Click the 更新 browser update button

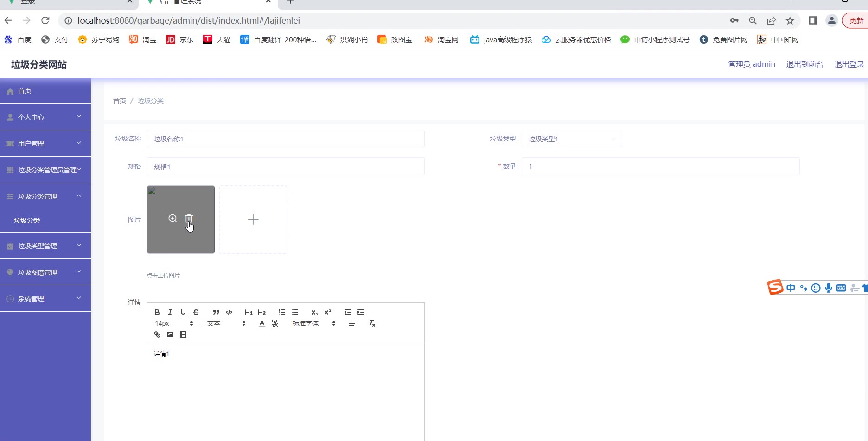click(856, 20)
